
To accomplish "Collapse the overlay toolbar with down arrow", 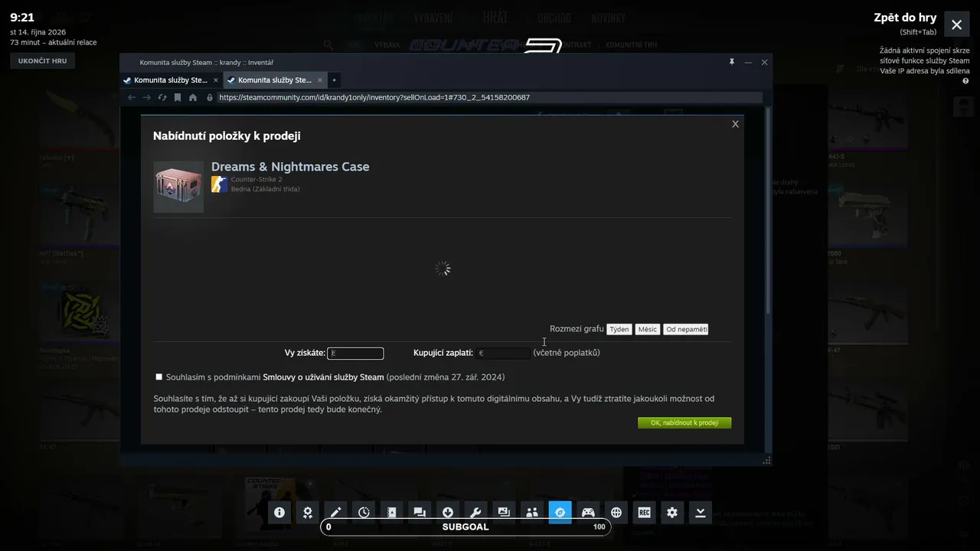I will 700,513.
